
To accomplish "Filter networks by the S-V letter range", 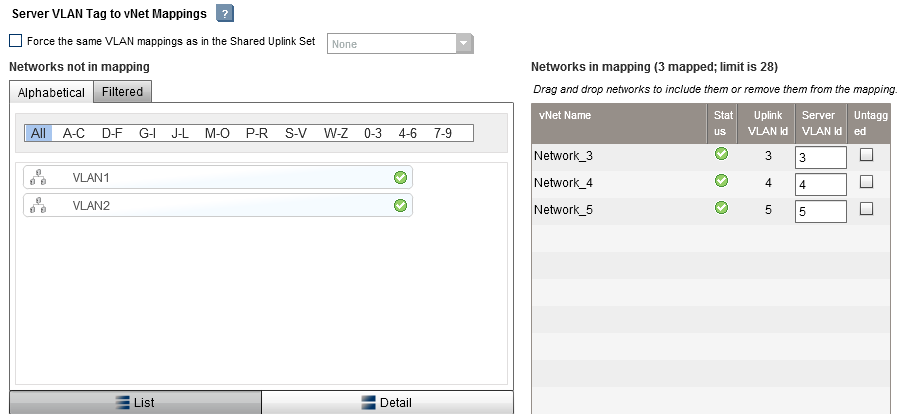I will click(296, 133).
